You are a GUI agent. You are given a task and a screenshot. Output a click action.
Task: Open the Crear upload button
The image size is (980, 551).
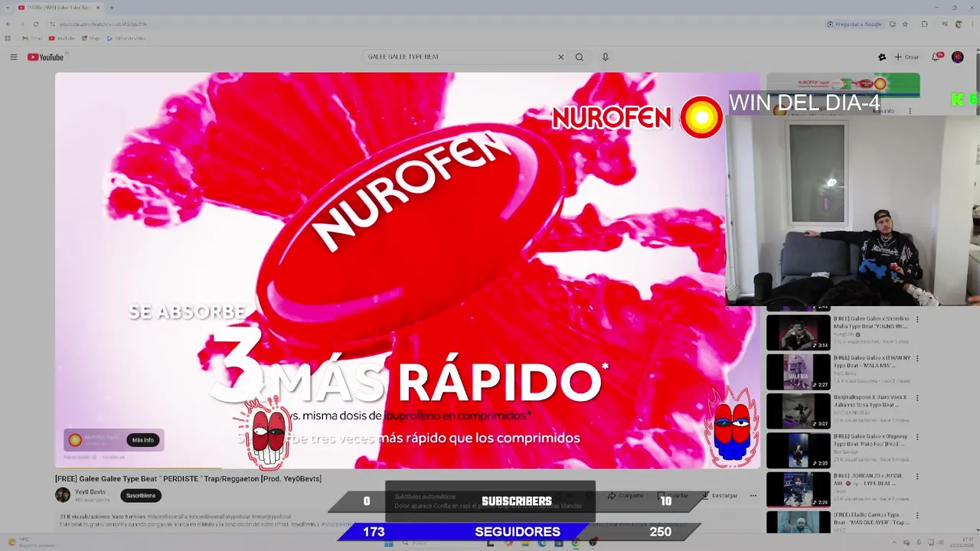point(907,57)
